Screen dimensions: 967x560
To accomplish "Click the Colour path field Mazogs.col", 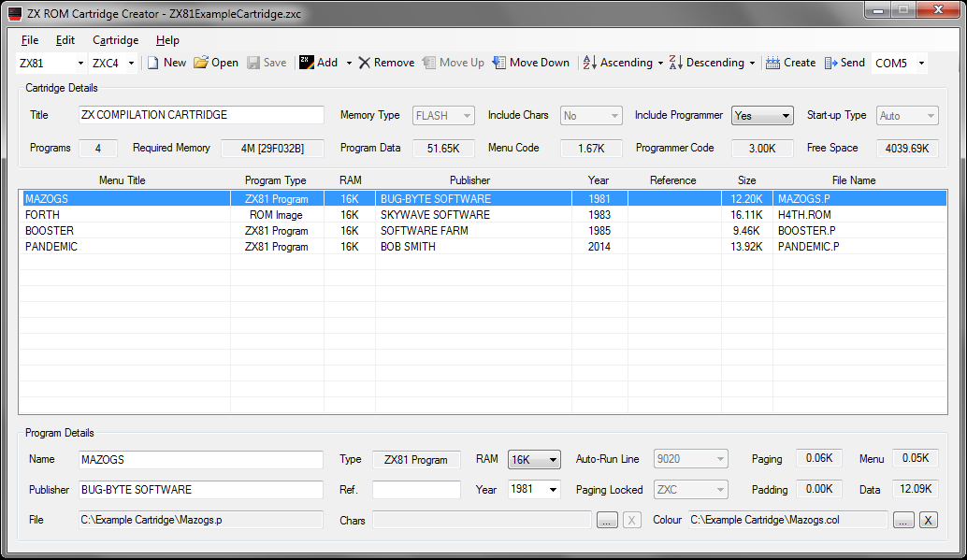I will point(788,520).
